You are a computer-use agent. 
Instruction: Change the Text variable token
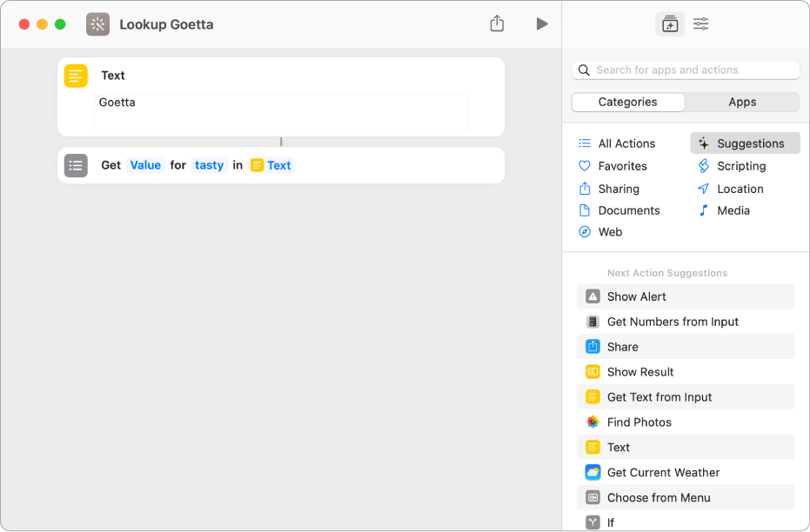pos(271,165)
